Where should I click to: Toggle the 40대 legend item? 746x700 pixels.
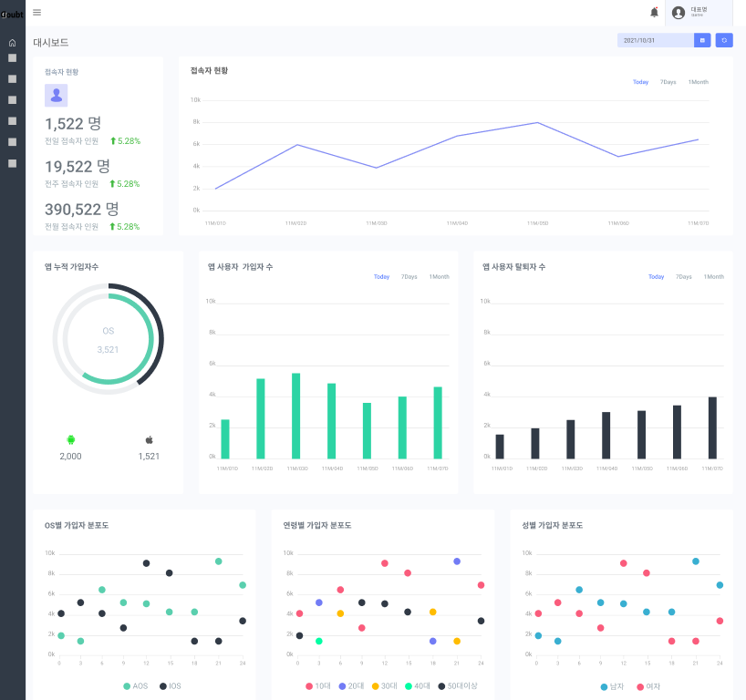click(418, 686)
